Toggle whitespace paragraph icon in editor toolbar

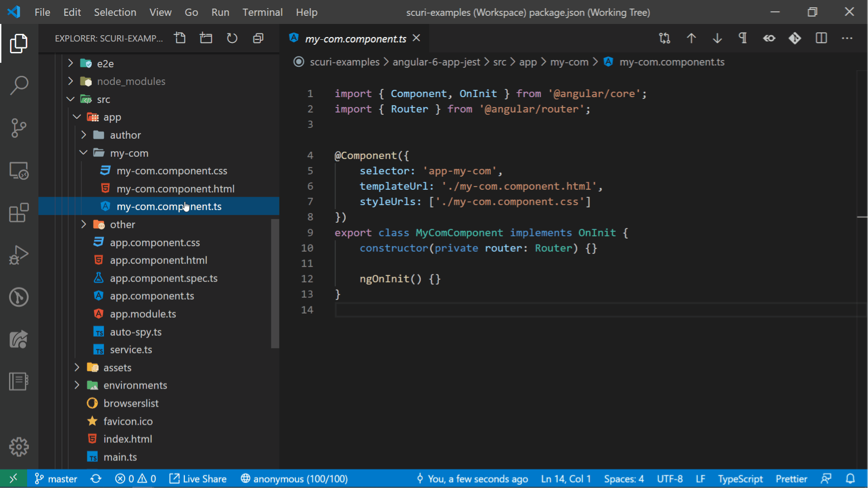tap(743, 38)
